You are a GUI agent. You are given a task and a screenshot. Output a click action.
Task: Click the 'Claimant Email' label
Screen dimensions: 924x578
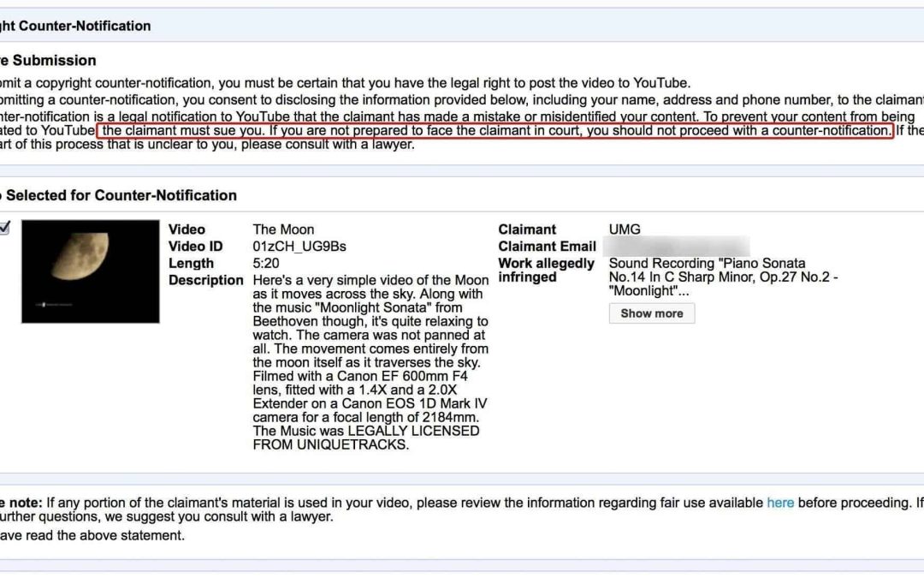(547, 247)
